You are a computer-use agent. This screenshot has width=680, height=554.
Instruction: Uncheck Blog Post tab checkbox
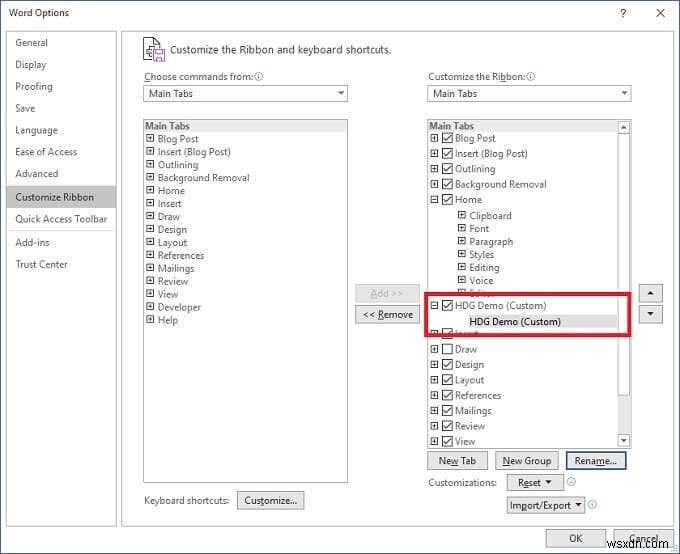(x=447, y=138)
